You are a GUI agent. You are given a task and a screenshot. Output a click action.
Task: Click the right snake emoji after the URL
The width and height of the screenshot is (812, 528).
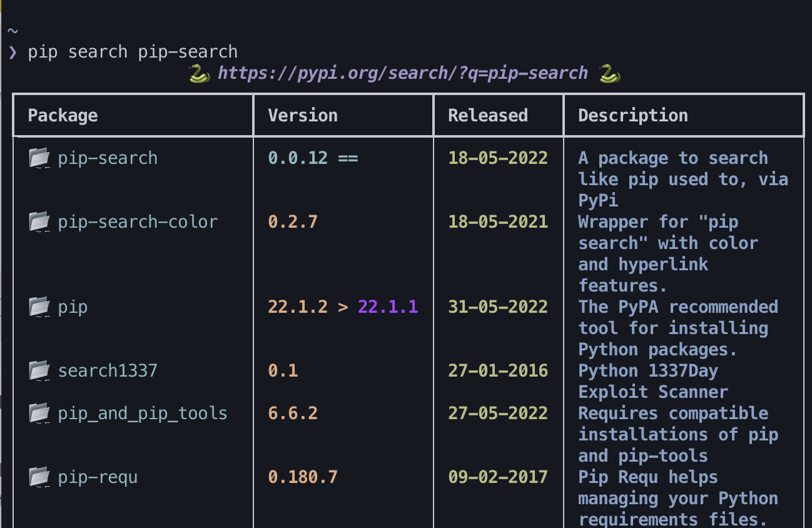click(x=607, y=72)
